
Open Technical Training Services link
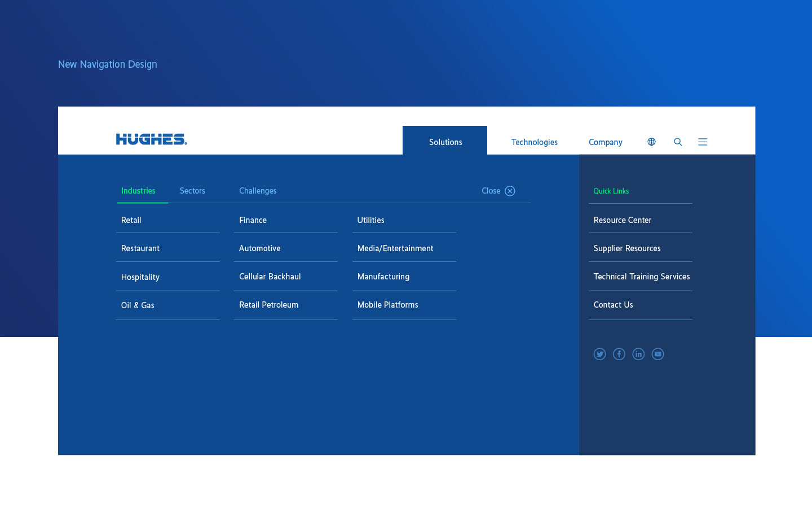pos(642,277)
